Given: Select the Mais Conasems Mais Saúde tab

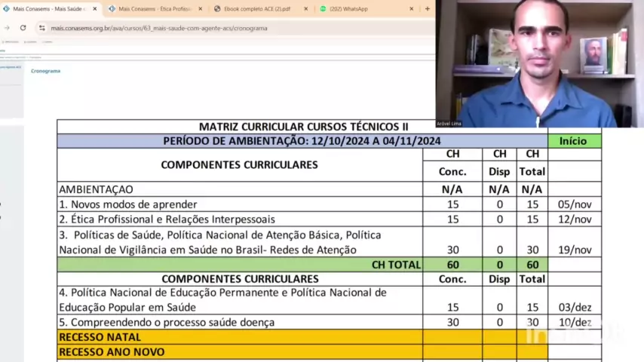Looking at the screenshot, I should [x=49, y=9].
